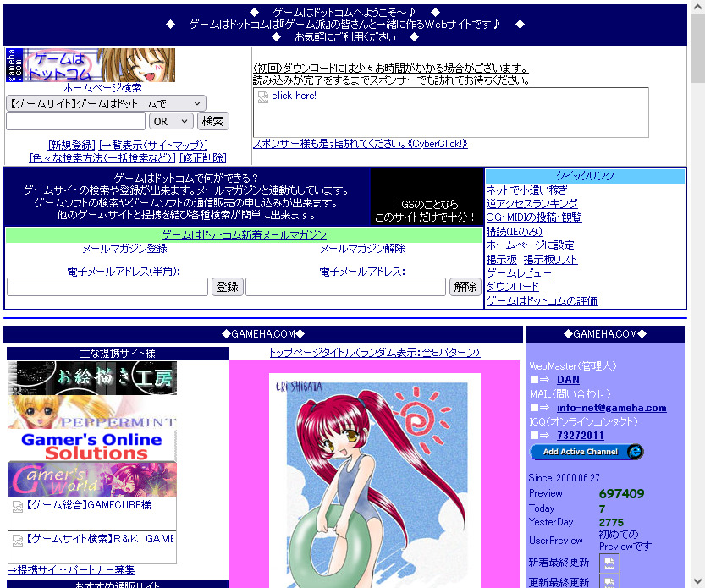Viewport: 705px width, 588px height.
Task: Click the Add Active Channel button
Action: pyautogui.click(x=587, y=452)
